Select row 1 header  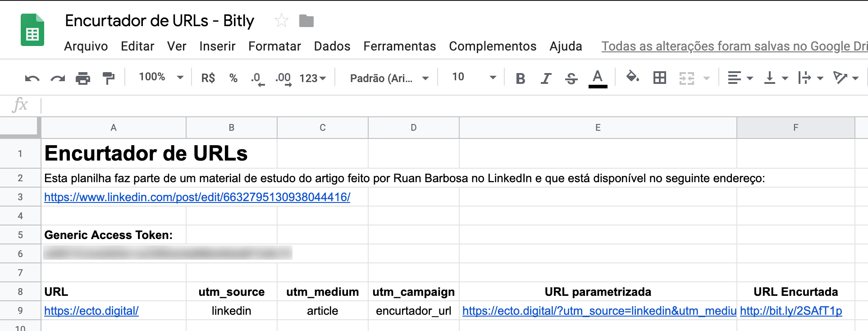[20, 153]
